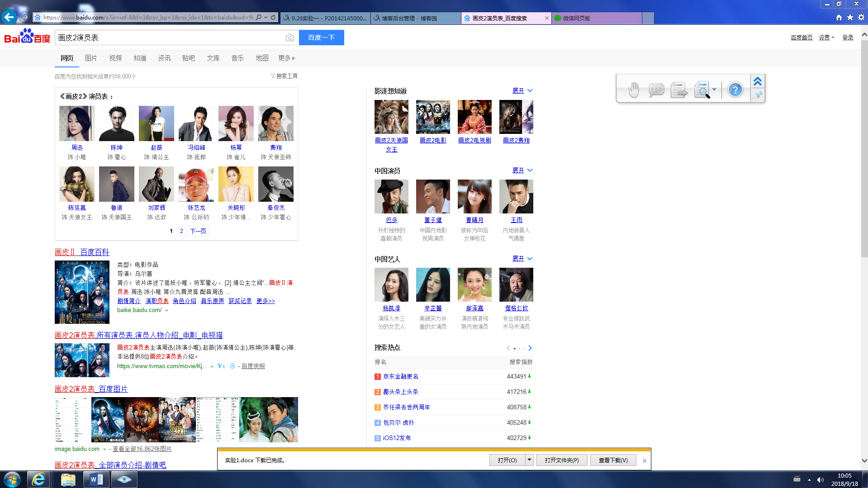868x488 pixels.
Task: Open Word from the taskbar
Action: pos(96,479)
